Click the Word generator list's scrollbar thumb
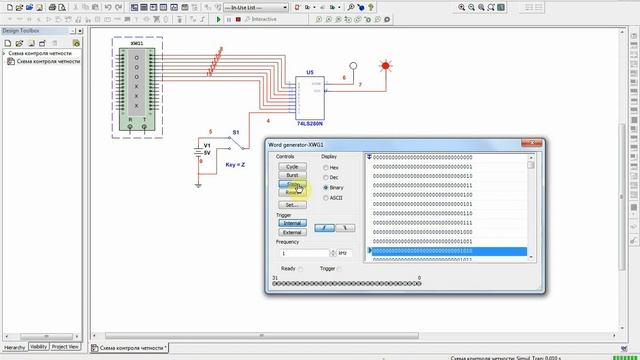 click(x=531, y=165)
